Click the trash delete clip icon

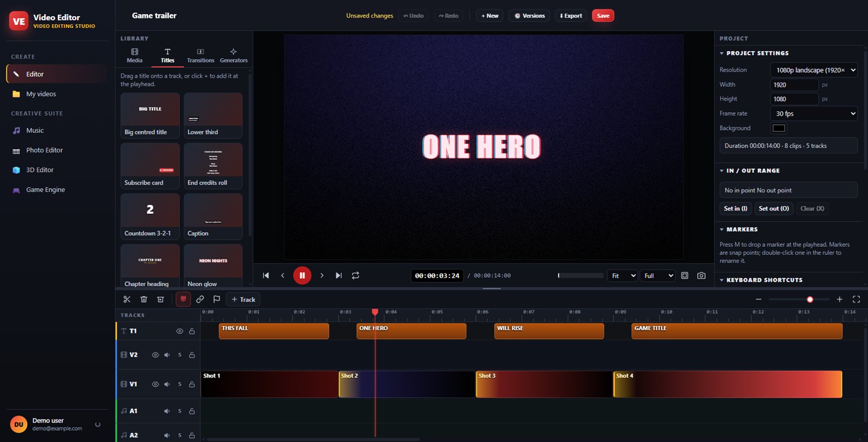point(144,299)
